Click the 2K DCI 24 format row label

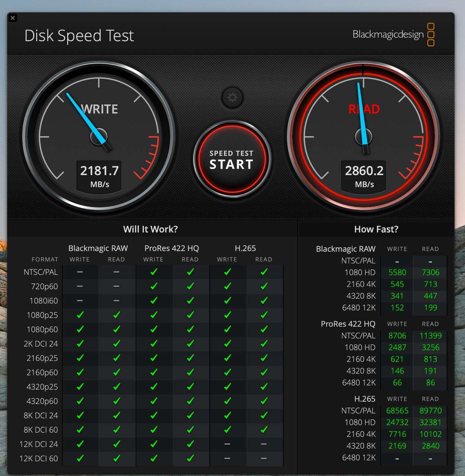click(41, 344)
